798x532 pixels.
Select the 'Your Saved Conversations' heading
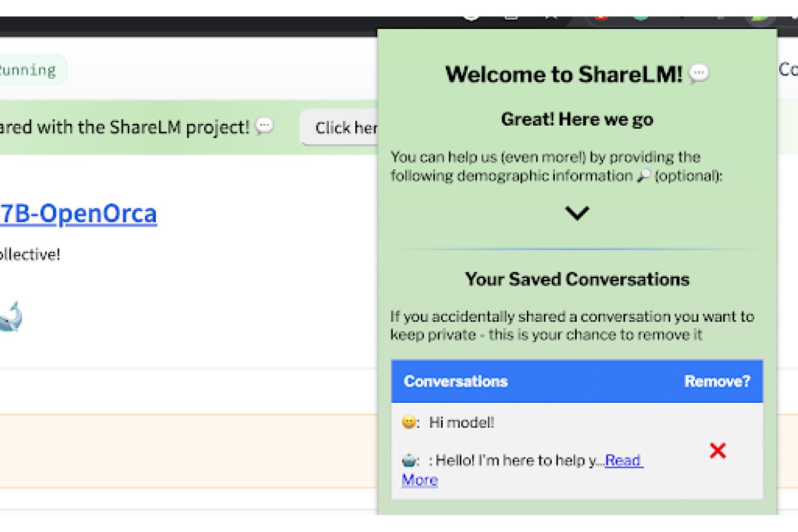point(577,279)
